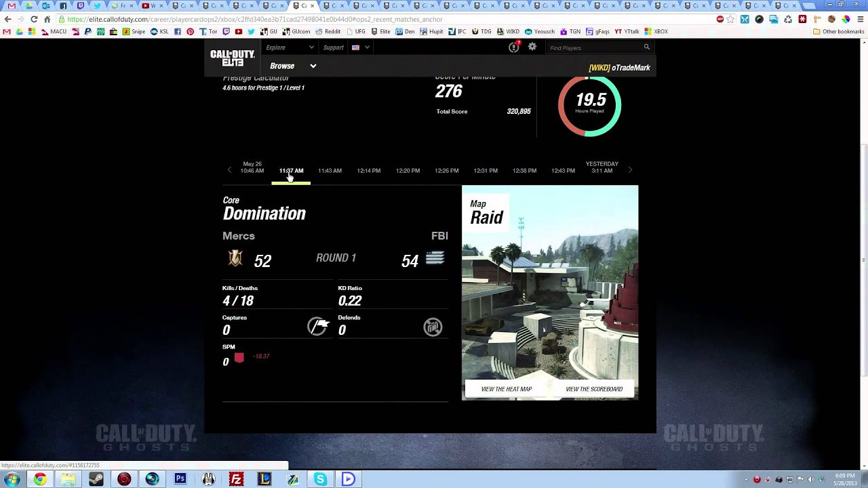
Task: Click the Call of Duty Elite logo
Action: point(233,58)
